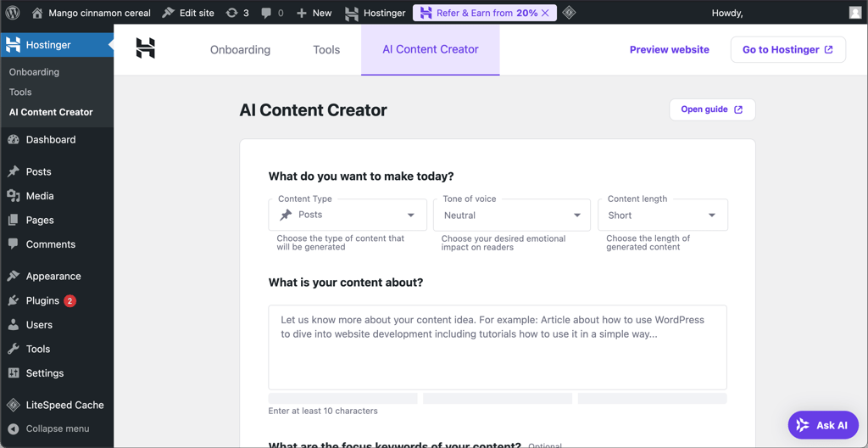Open Tools in Hostinger submenu
868x448 pixels.
click(x=20, y=92)
